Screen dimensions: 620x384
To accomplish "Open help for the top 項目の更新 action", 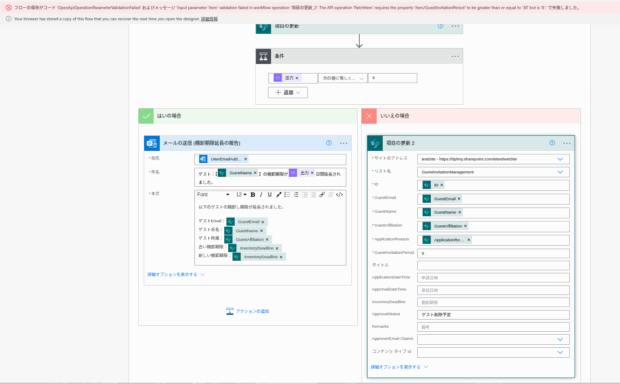I will coord(440,26).
